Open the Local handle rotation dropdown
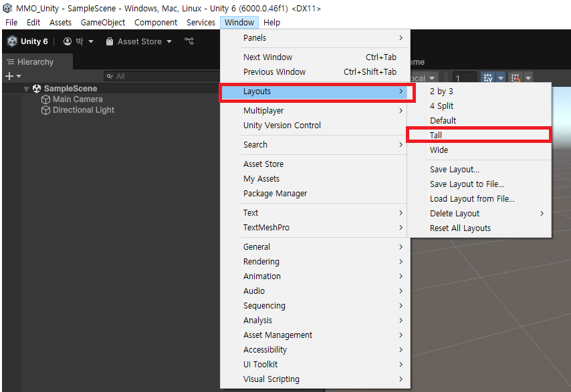This screenshot has width=571, height=392. click(x=423, y=78)
